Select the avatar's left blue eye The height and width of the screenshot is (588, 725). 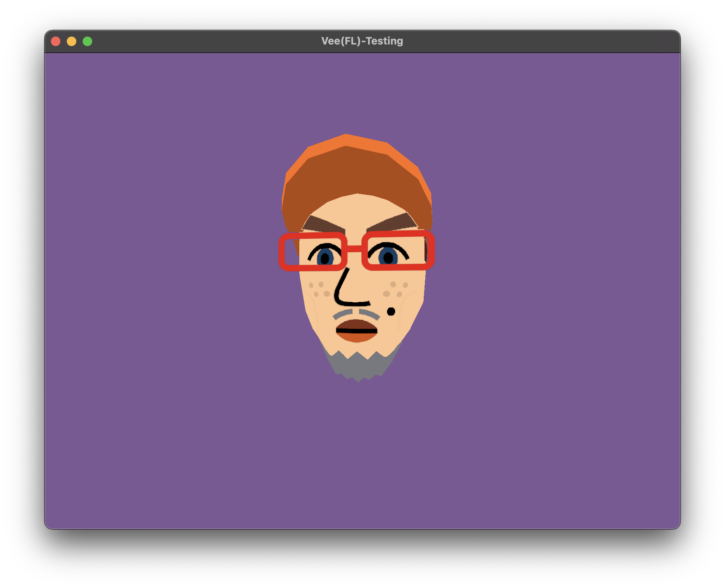coord(325,257)
